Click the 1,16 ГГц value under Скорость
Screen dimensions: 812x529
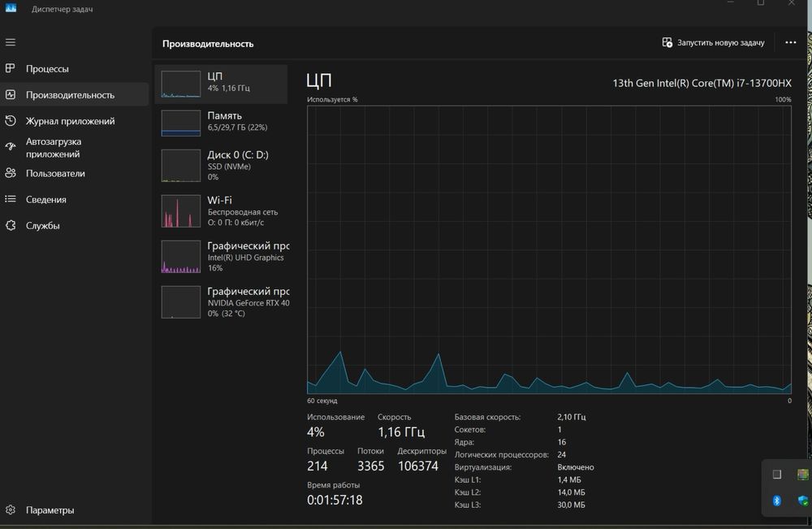point(401,431)
